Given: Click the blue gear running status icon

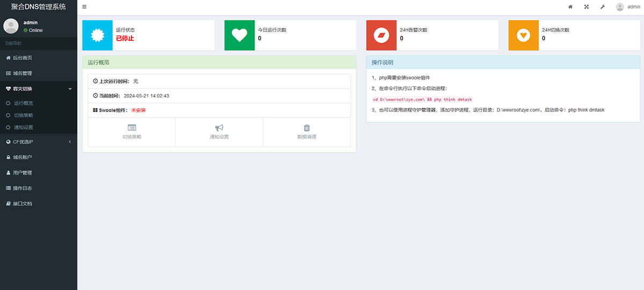Looking at the screenshot, I should [97, 35].
